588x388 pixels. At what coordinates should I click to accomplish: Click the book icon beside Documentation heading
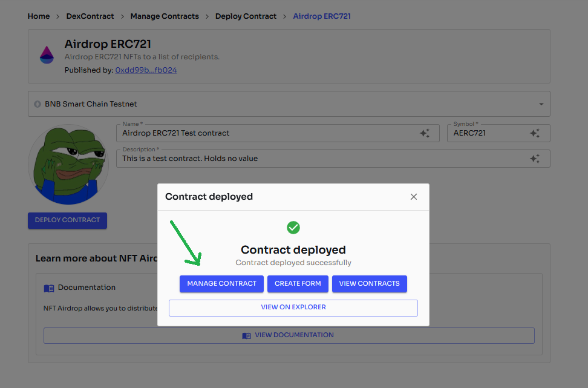tap(49, 288)
